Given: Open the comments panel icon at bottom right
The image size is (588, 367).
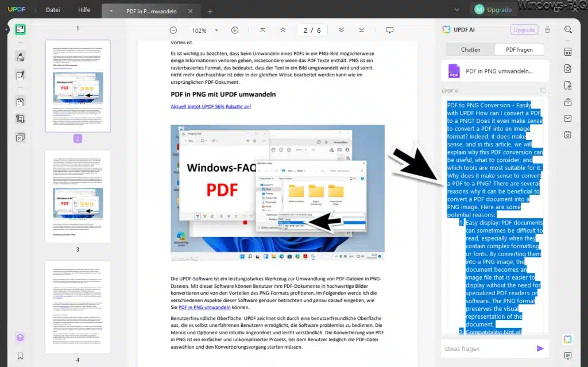Looking at the screenshot, I should (568, 356).
